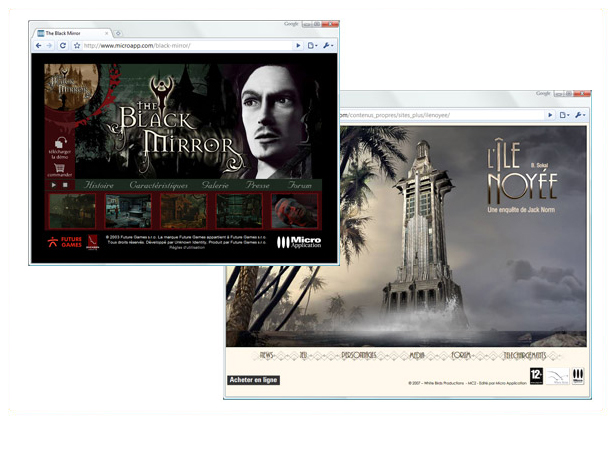Open the Téléchargements section
The height and width of the screenshot is (450, 612).
tap(525, 355)
